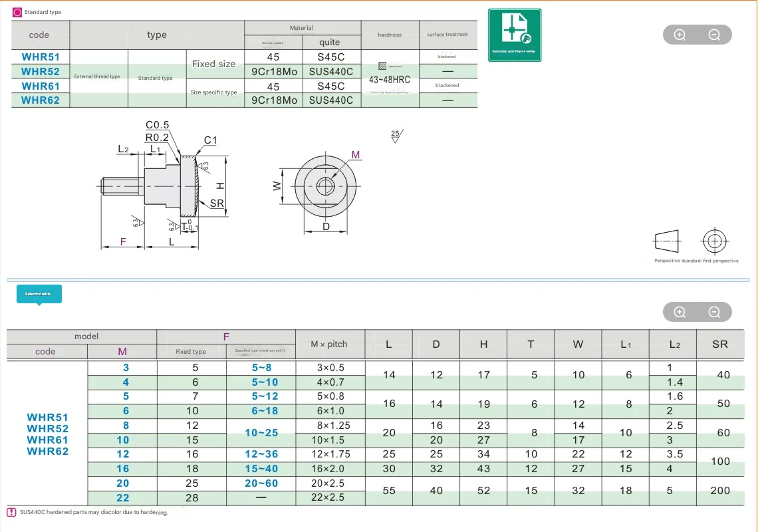758x532 pixels.
Task: Select WHR61 in the selection table
Action: (47, 440)
